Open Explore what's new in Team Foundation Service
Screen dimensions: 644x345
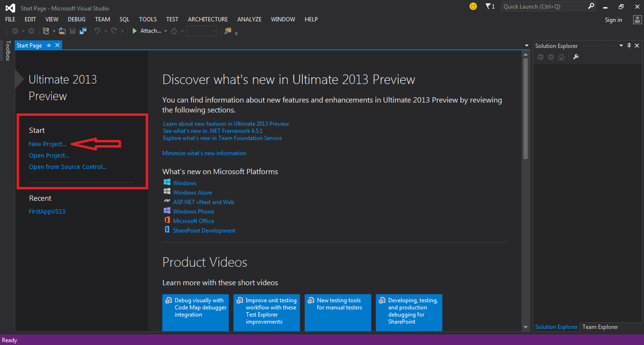click(x=223, y=138)
